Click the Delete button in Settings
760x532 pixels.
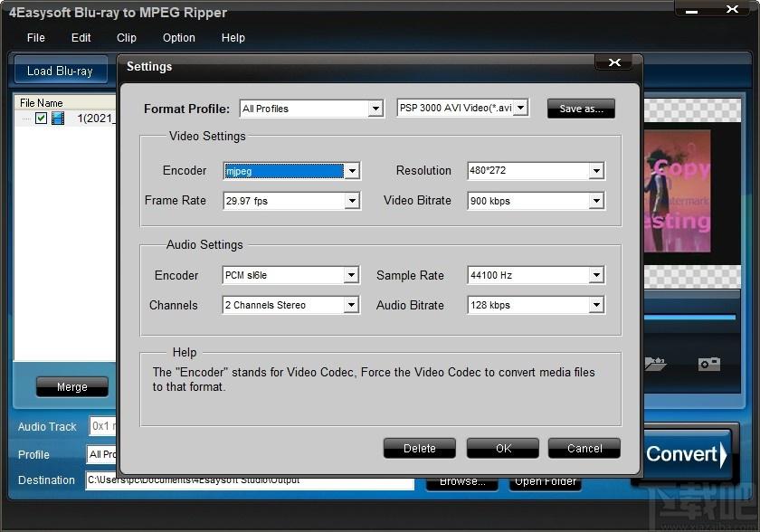point(420,448)
